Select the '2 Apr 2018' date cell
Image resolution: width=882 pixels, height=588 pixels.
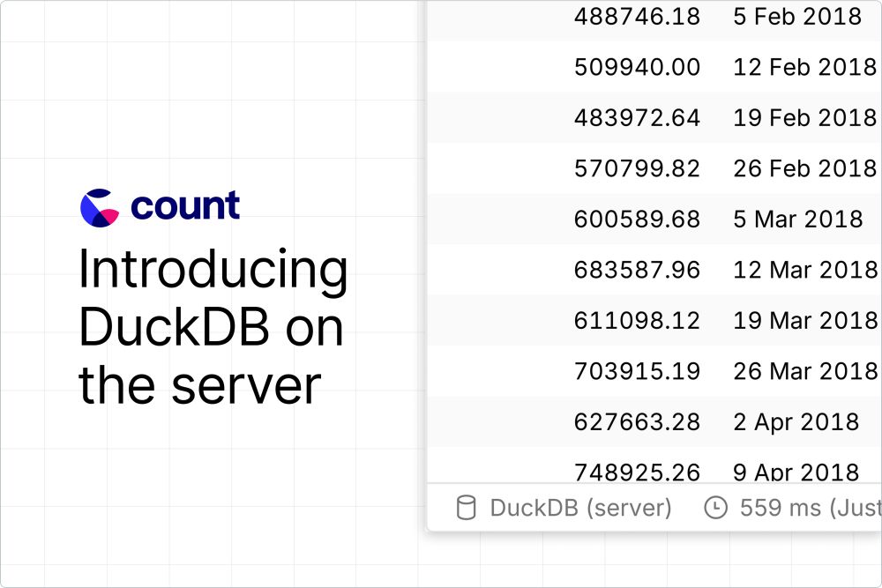click(796, 422)
